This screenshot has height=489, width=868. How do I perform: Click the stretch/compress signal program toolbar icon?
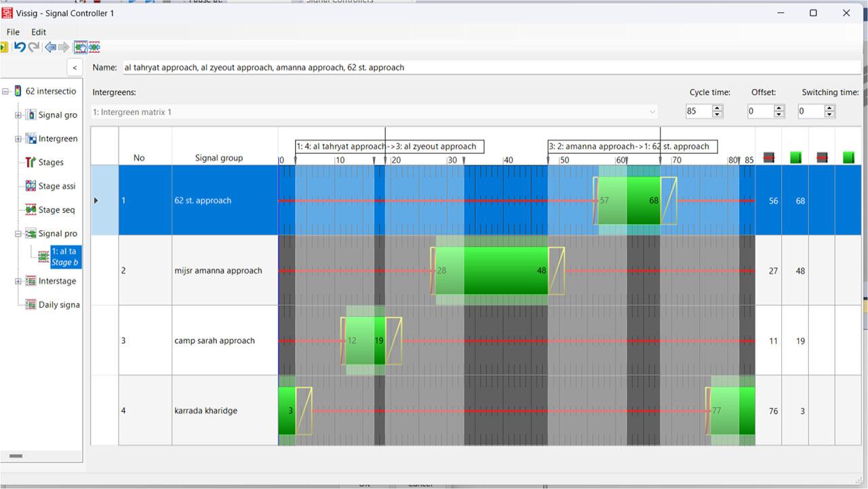(x=94, y=47)
